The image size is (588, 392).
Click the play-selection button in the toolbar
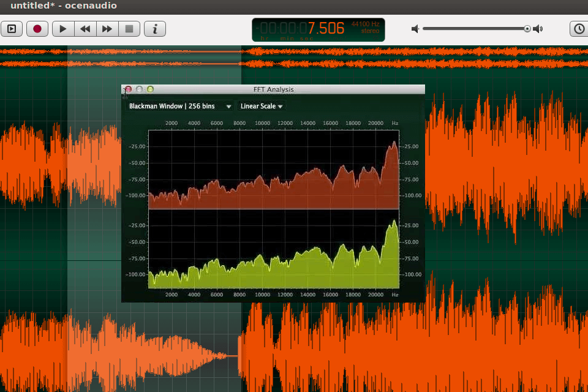12,29
